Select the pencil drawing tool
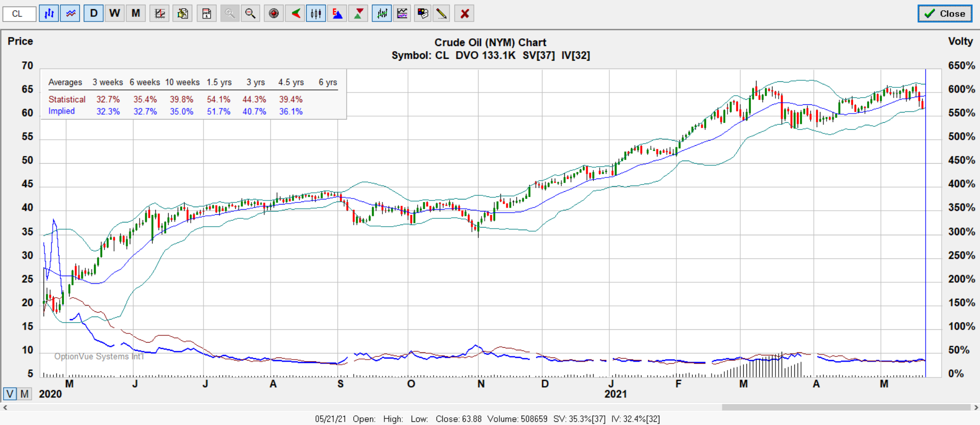This screenshot has height=425, width=980. [x=442, y=14]
